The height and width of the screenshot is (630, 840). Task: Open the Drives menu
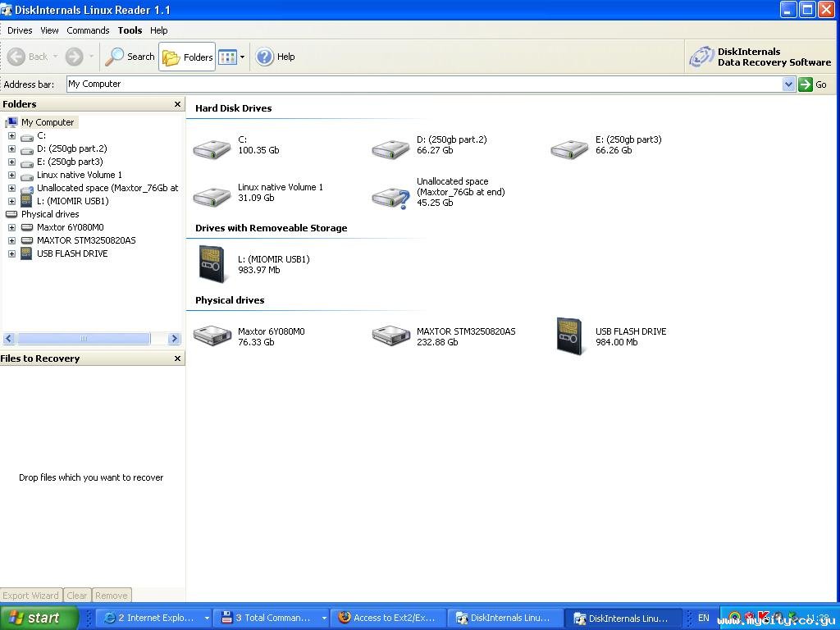pyautogui.click(x=20, y=30)
